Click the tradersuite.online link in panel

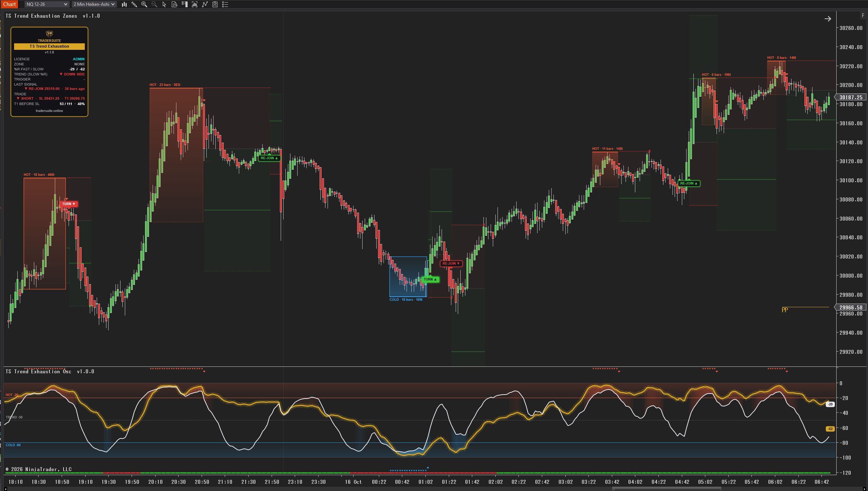49,111
